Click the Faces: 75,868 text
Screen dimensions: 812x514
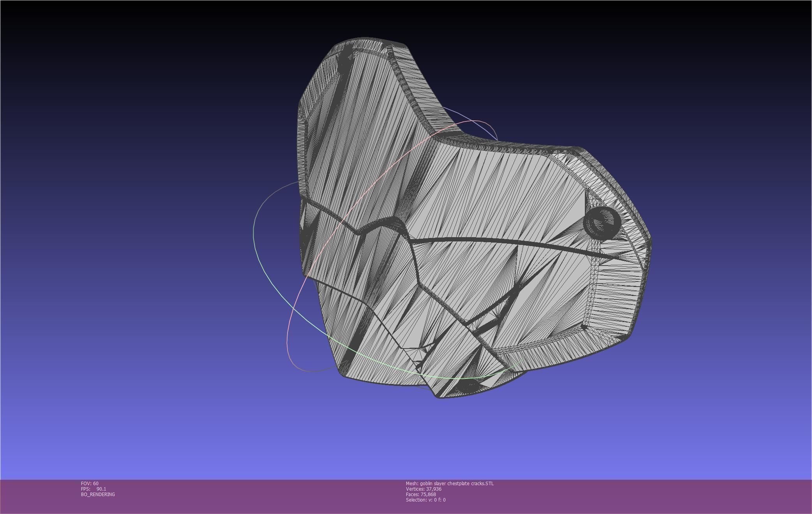421,494
